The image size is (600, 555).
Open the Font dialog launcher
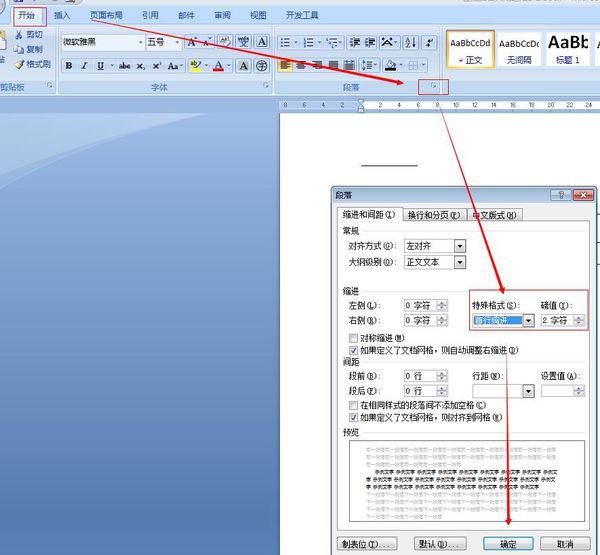coord(267,86)
